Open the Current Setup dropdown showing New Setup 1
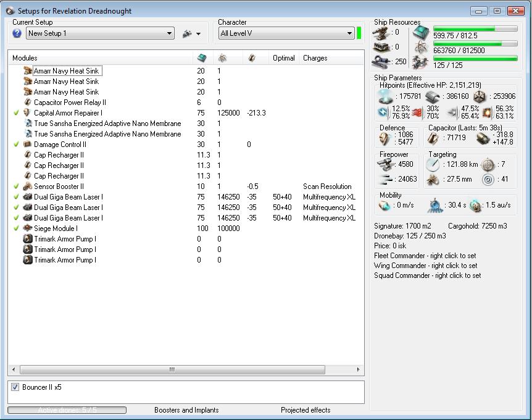Image resolution: width=532 pixels, height=420 pixels. pos(100,33)
